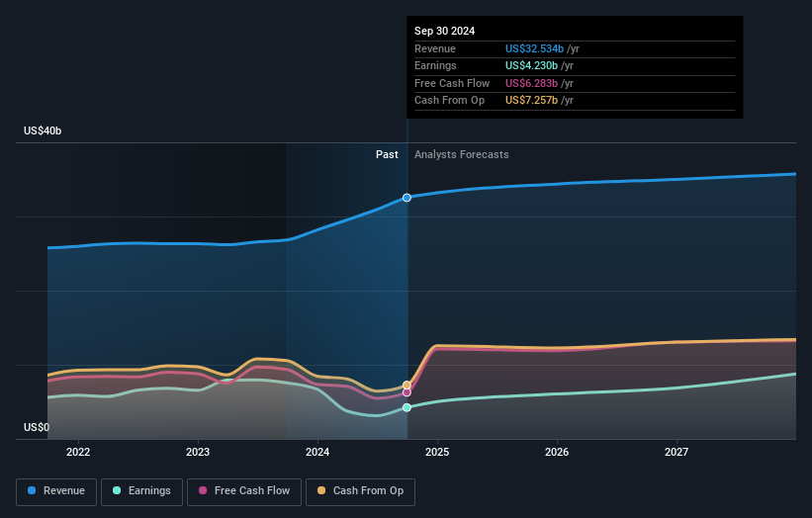Click the Past section label
This screenshot has width=812, height=518.
(x=387, y=154)
